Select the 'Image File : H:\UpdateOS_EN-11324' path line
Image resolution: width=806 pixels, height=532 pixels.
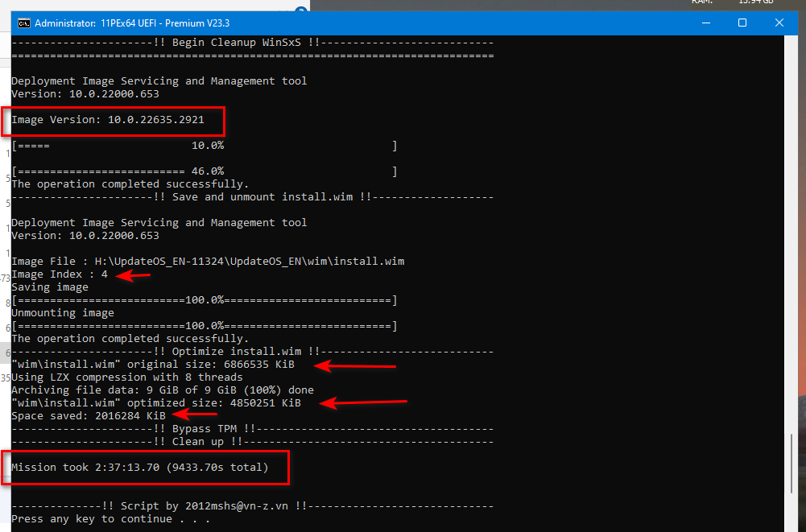[208, 261]
